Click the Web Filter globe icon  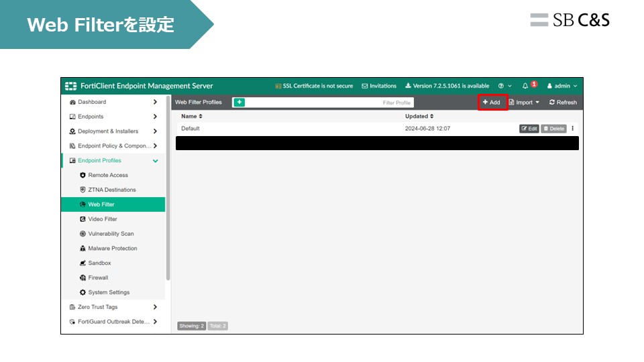coord(83,204)
